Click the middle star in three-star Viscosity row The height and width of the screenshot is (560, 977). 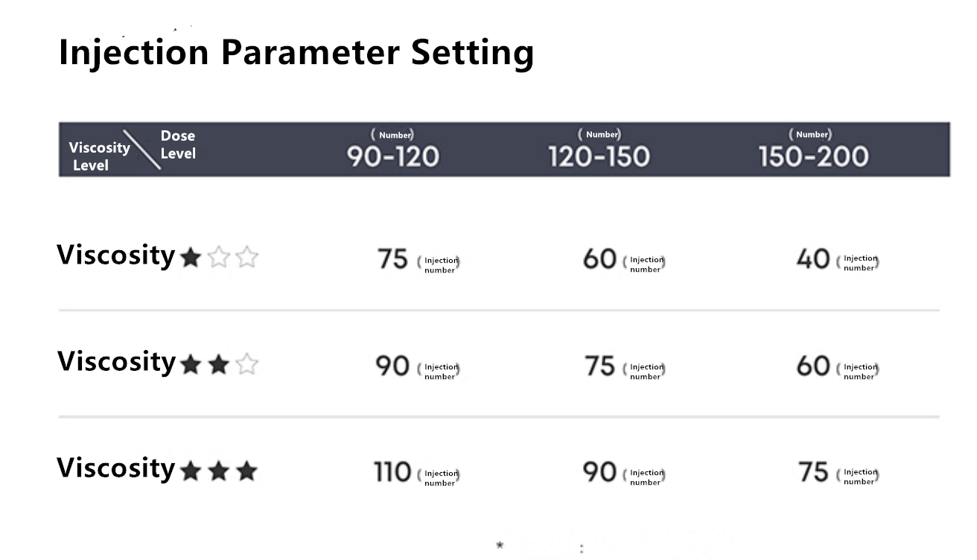[219, 471]
